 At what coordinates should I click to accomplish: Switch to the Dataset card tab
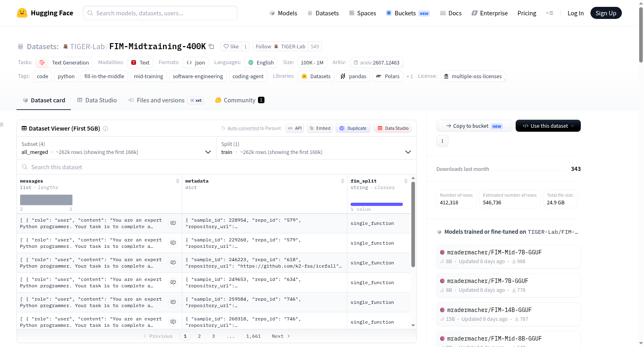coord(43,100)
